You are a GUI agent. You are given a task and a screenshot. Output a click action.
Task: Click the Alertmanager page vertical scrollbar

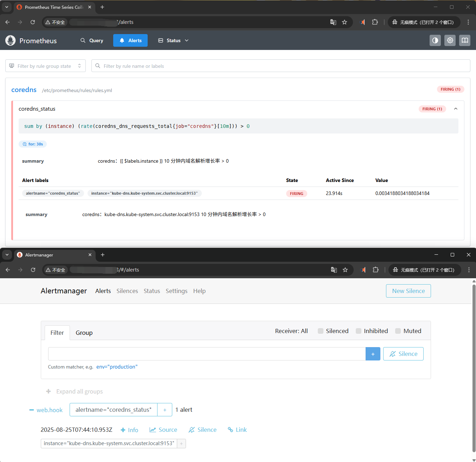[x=474, y=369]
